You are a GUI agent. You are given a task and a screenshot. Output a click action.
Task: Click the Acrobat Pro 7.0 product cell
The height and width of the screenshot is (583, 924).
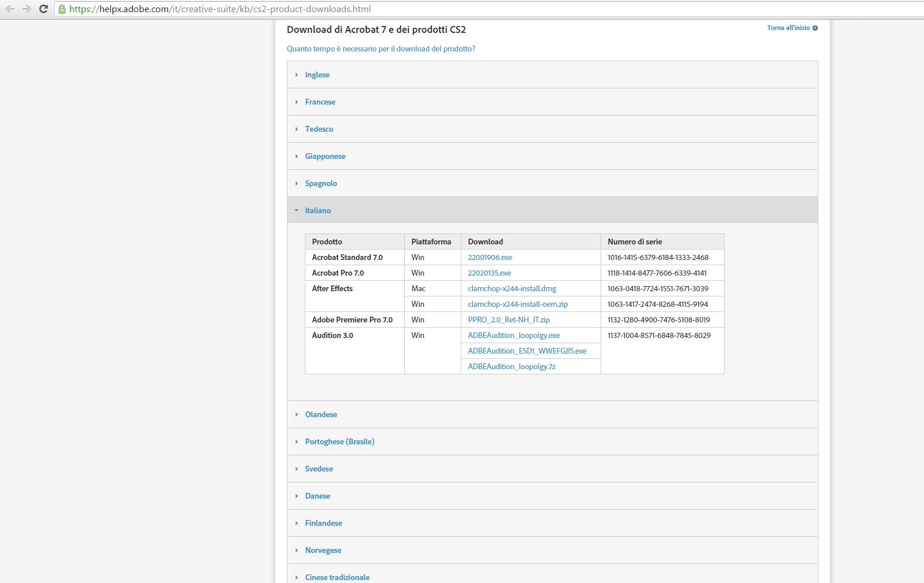(355, 273)
